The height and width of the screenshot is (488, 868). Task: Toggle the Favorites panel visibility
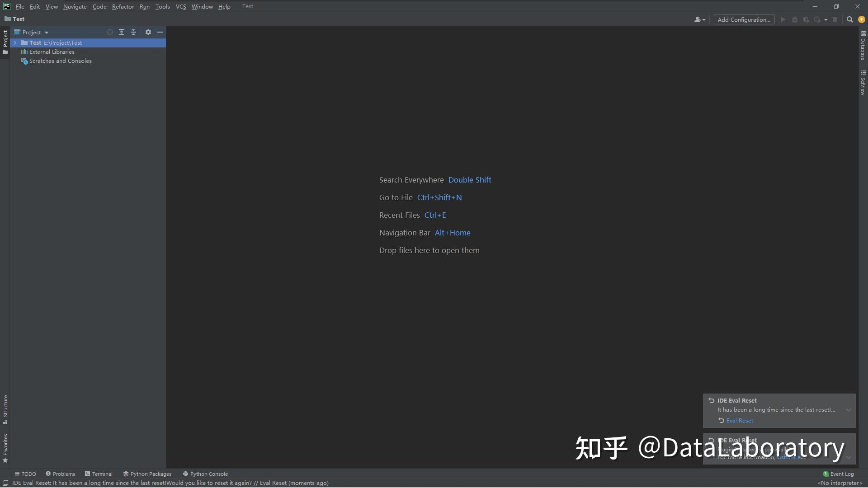5,447
